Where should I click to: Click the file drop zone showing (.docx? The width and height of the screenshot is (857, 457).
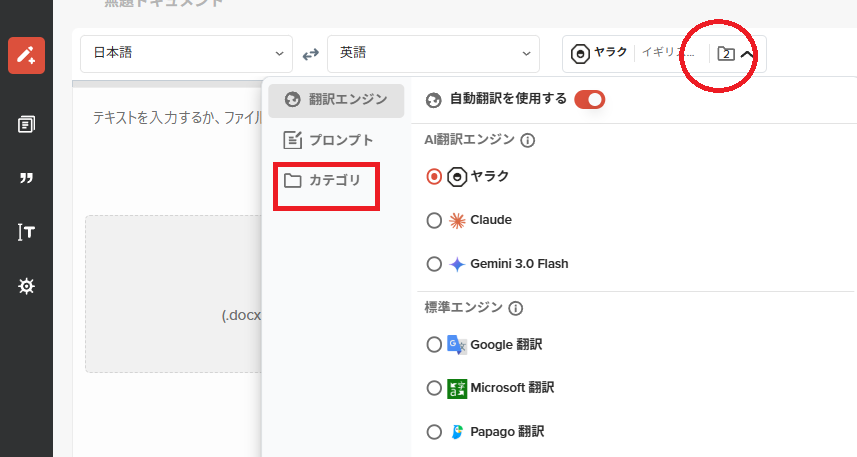pos(173,294)
